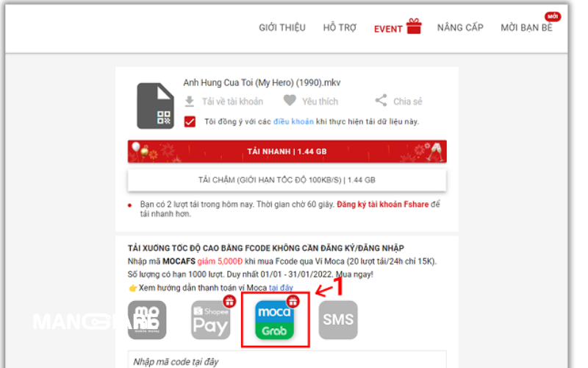Select Moca Grab payment icon
588x368 pixels.
[274, 320]
